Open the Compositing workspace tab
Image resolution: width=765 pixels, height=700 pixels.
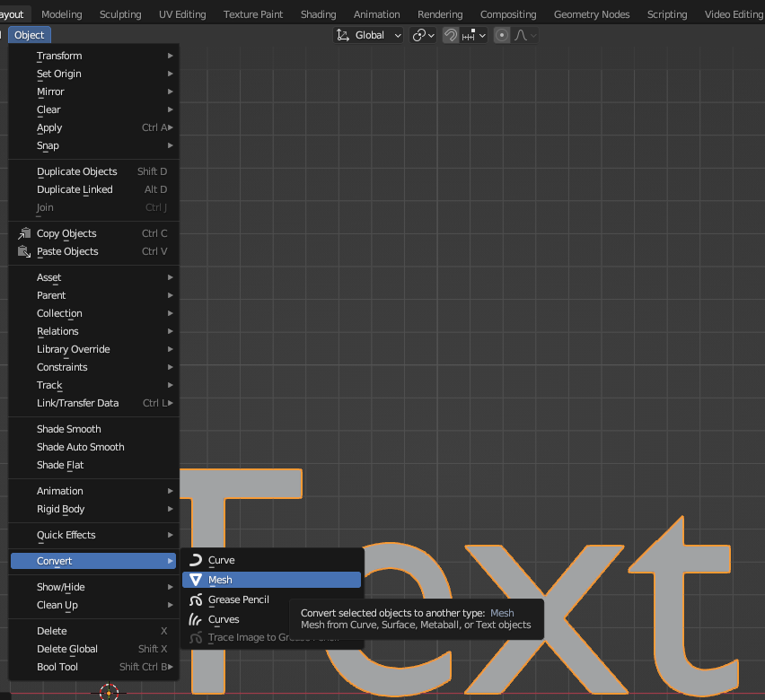pyautogui.click(x=508, y=14)
